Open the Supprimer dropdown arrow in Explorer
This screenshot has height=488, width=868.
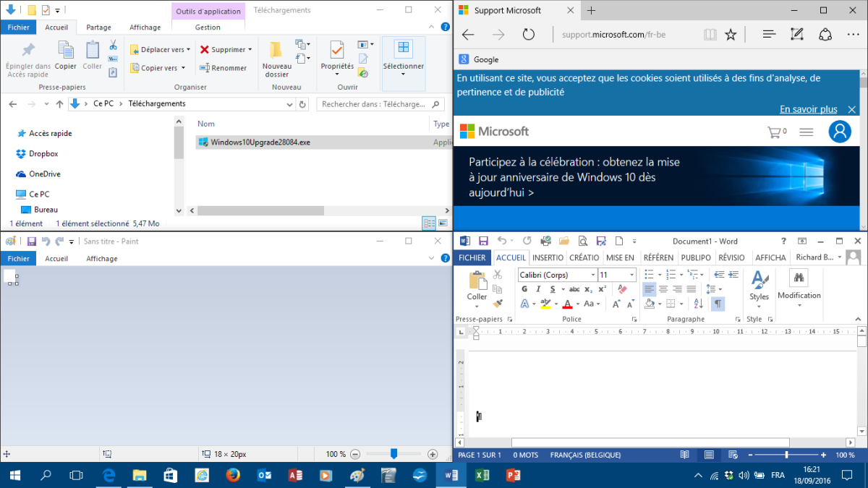[250, 50]
